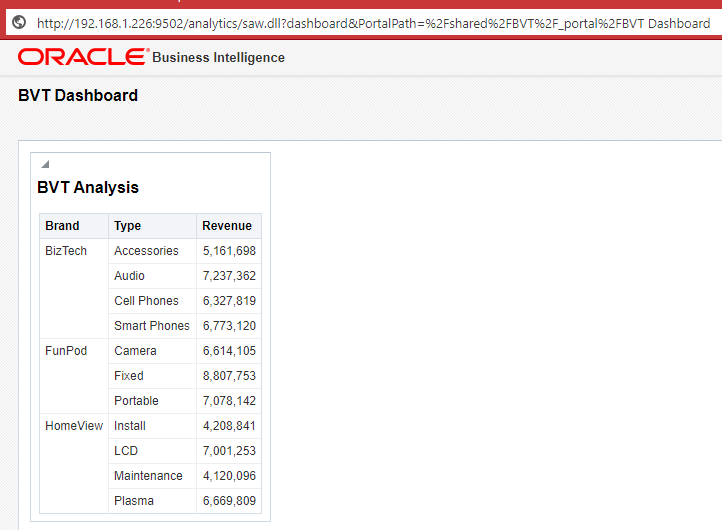Click the Audio type cell
Viewport: 722px width, 530px height.
coord(152,276)
